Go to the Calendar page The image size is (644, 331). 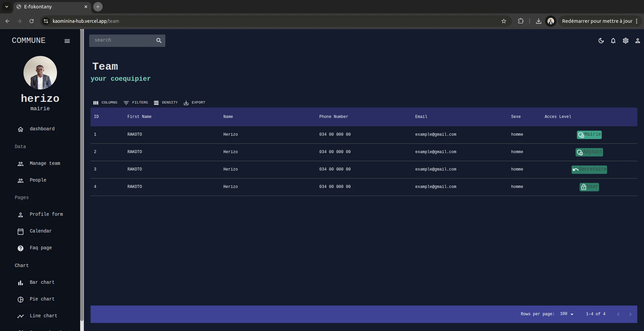(41, 231)
